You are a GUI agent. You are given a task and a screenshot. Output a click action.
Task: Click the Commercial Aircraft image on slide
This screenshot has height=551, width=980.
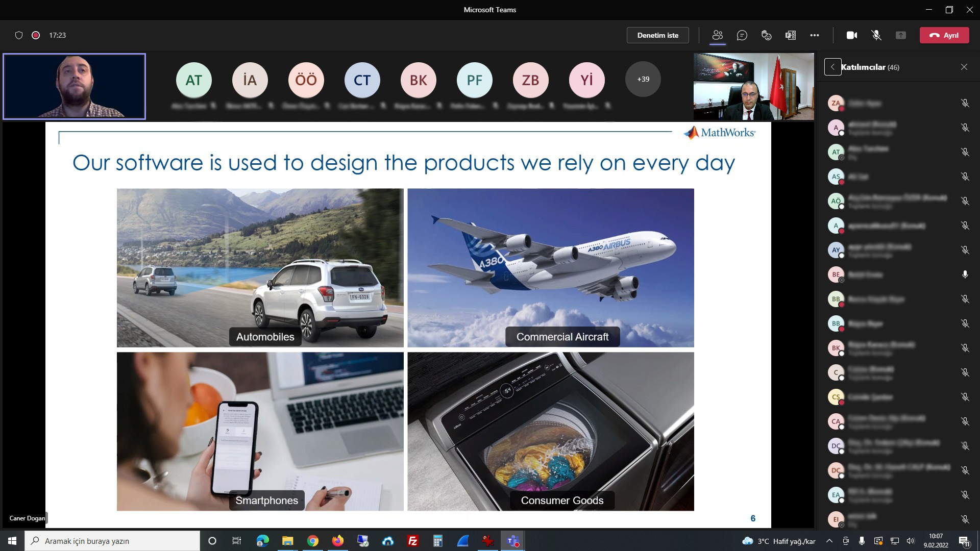551,268
